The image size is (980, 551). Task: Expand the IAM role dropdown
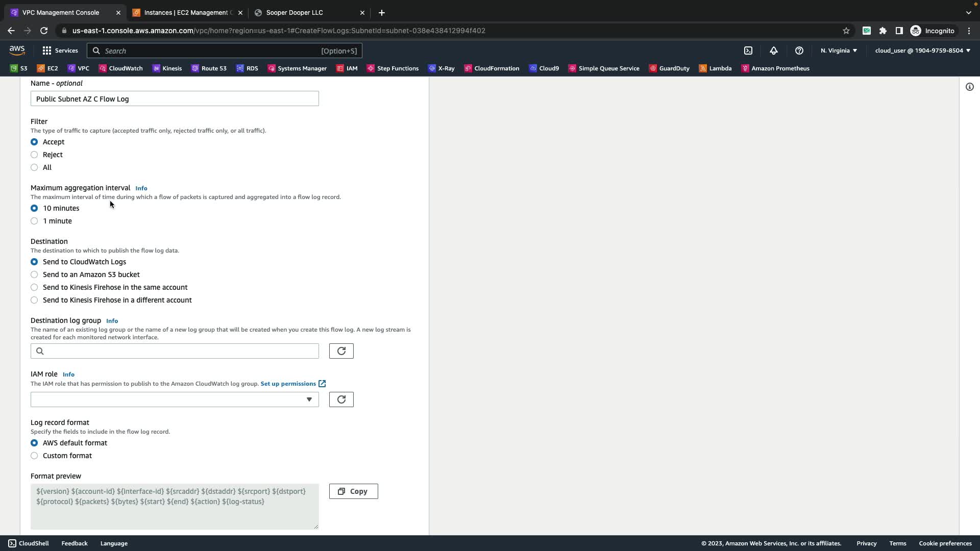coord(175,399)
